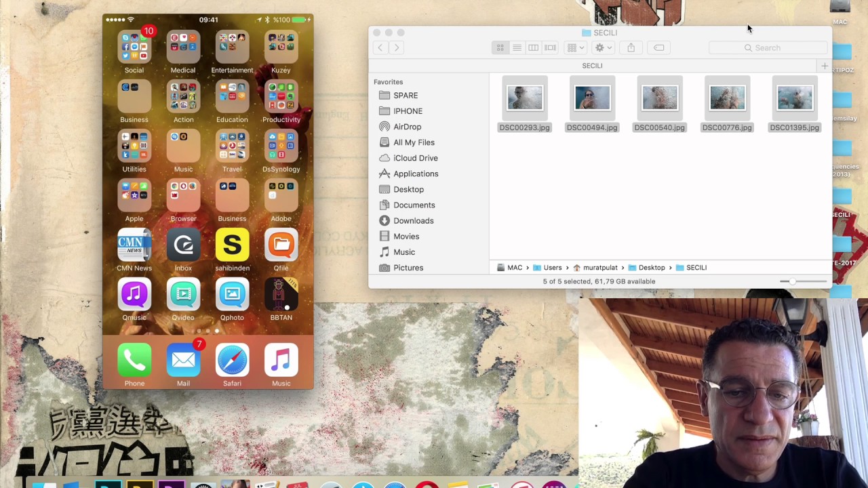Open the Qphoto app
868x488 pixels.
point(232,294)
